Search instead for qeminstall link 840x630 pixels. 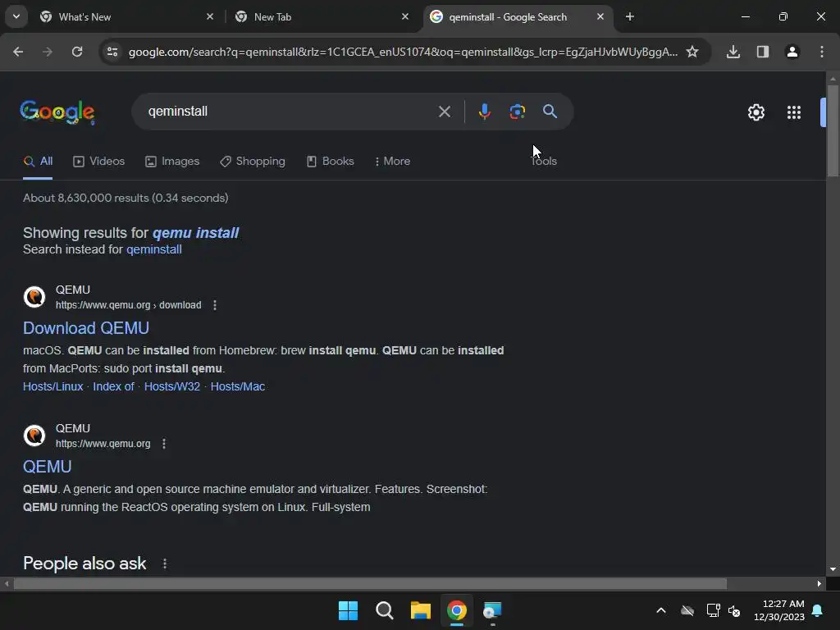click(154, 249)
